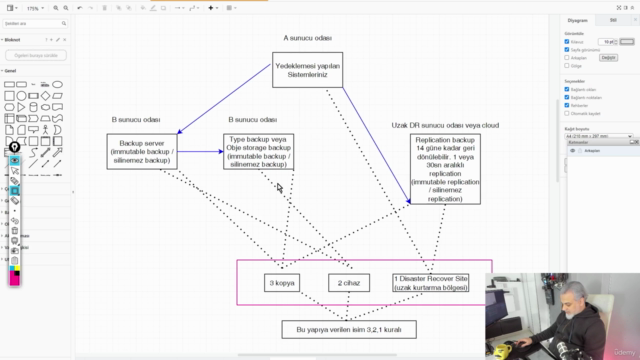
Task: Select the Backup server box on canvas
Action: point(142,151)
